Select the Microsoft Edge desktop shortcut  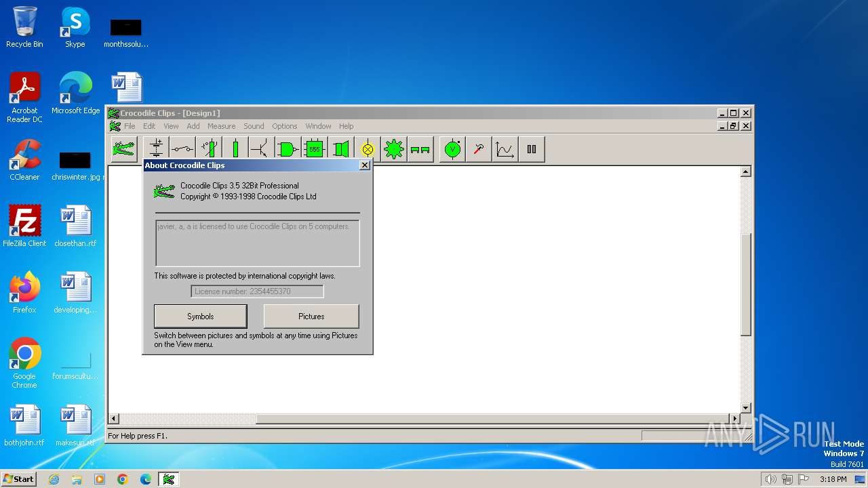click(x=75, y=94)
